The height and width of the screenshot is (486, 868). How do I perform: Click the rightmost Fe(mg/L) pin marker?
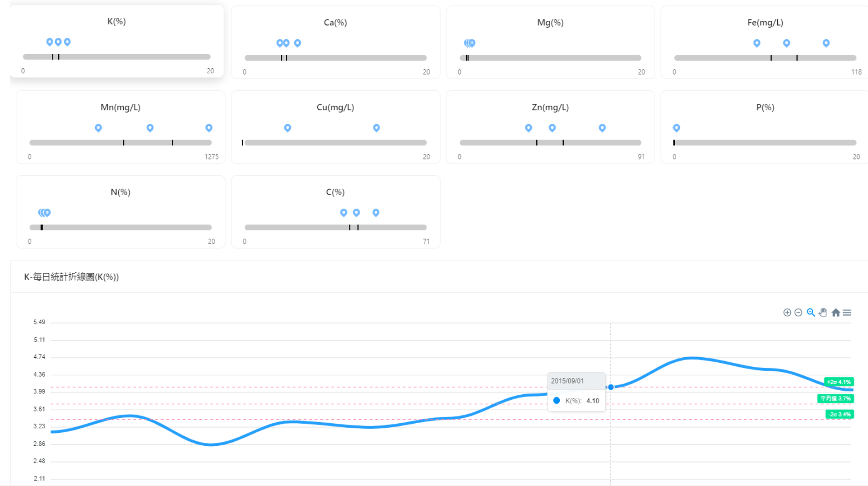pos(826,43)
